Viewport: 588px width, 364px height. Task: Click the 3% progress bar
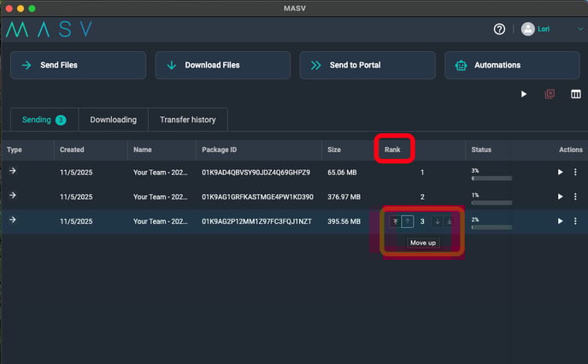(491, 179)
